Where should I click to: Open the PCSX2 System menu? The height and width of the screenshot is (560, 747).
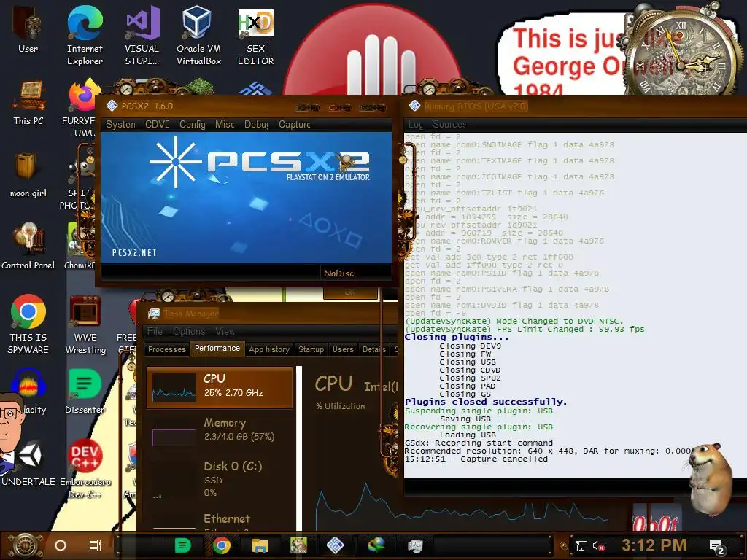click(x=120, y=124)
